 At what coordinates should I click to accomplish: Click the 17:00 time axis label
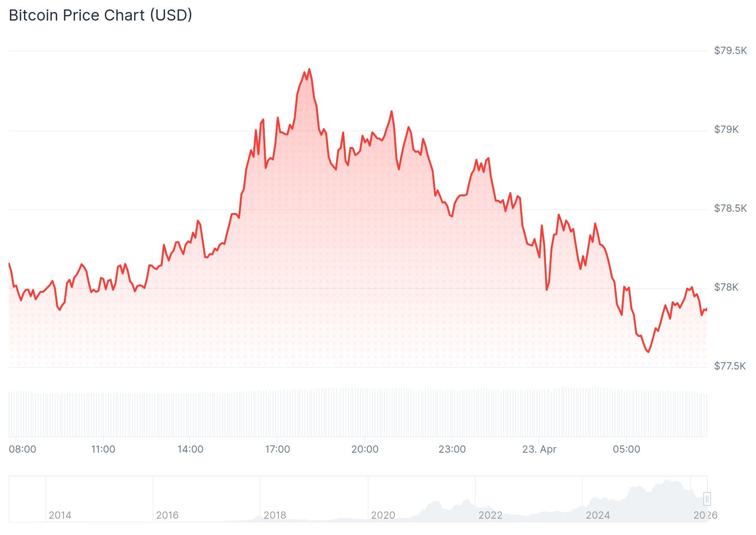coord(278,449)
